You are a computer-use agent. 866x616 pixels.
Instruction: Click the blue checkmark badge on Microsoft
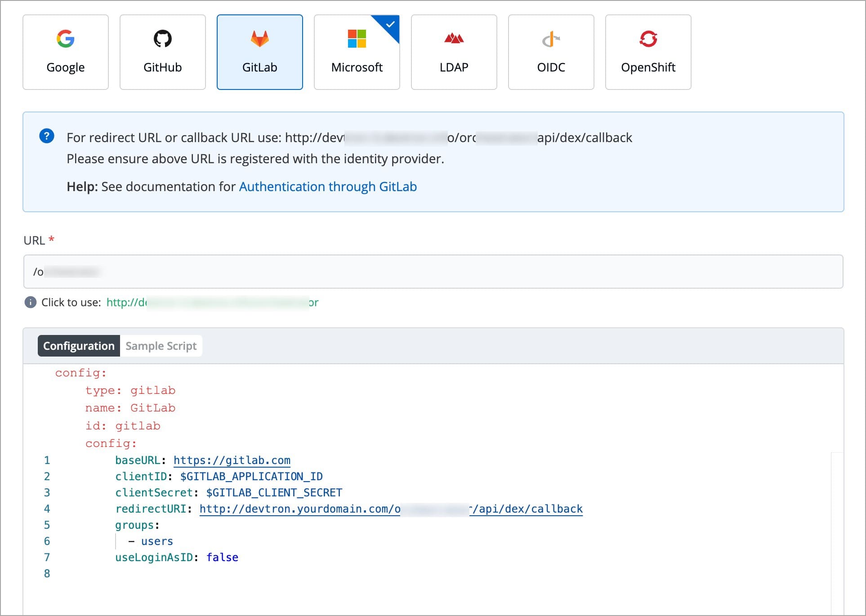pos(390,24)
